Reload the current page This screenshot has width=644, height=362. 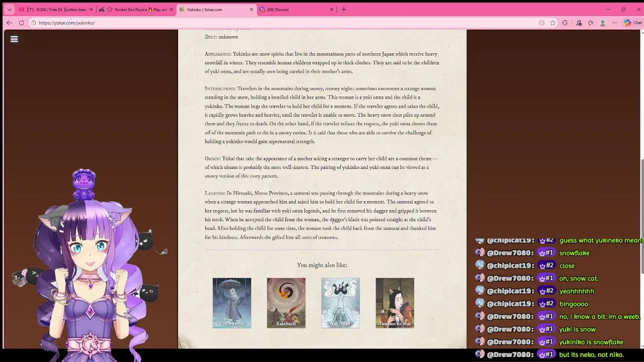coord(21,23)
